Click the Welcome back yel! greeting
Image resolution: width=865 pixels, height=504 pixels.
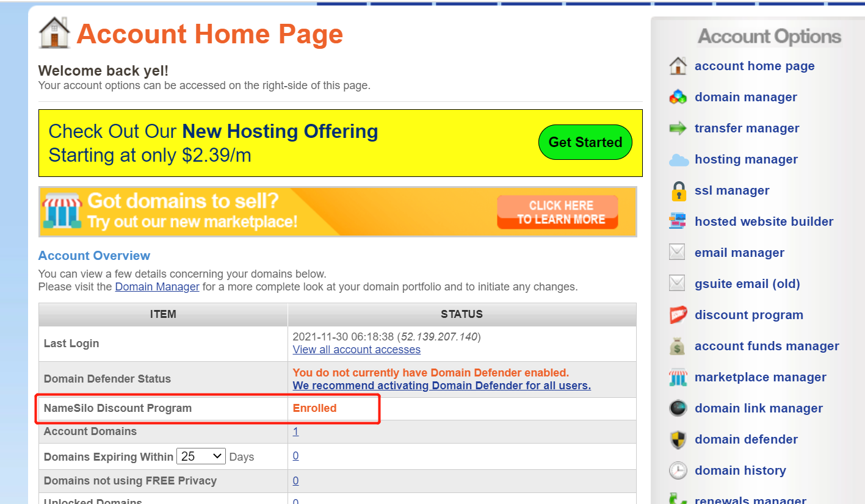point(103,71)
